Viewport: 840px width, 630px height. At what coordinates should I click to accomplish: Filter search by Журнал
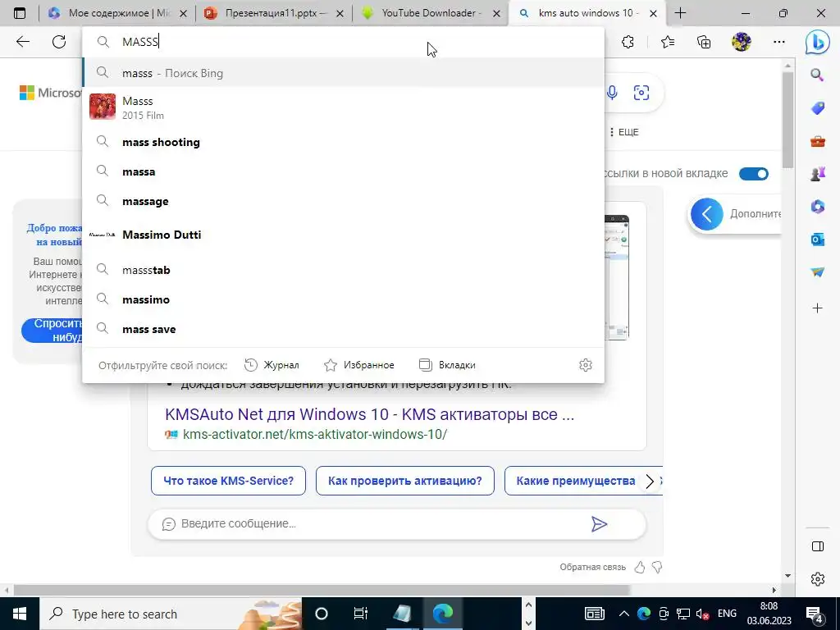click(272, 365)
